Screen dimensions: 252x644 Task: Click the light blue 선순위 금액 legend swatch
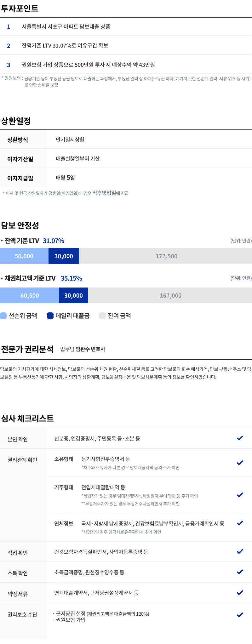[x=3, y=316]
